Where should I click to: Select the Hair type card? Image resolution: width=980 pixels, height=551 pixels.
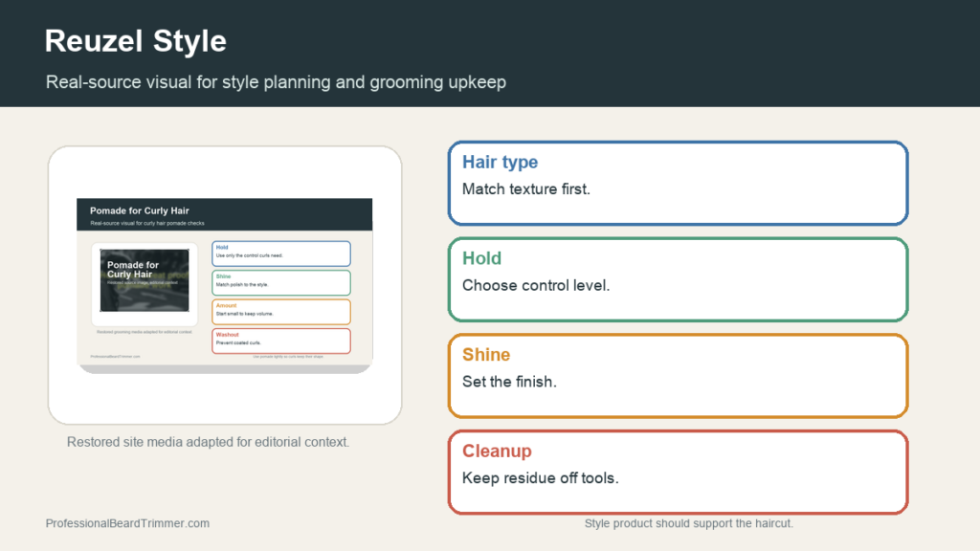click(x=679, y=183)
